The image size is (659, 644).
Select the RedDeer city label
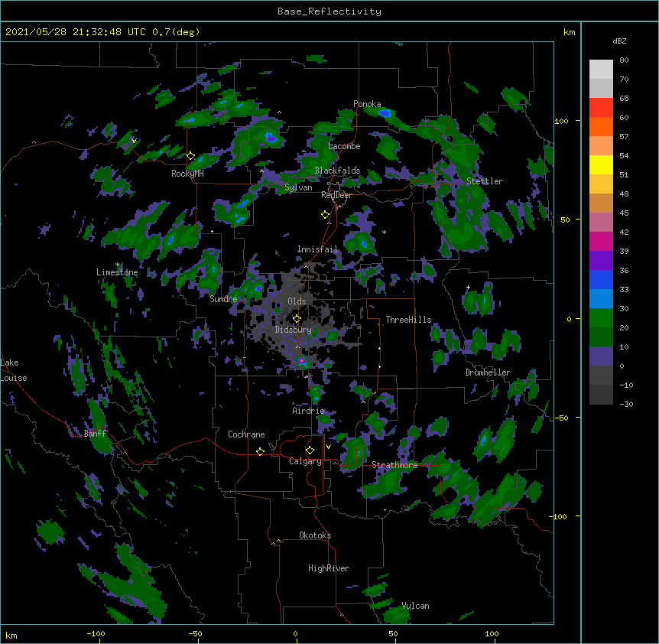pos(336,195)
